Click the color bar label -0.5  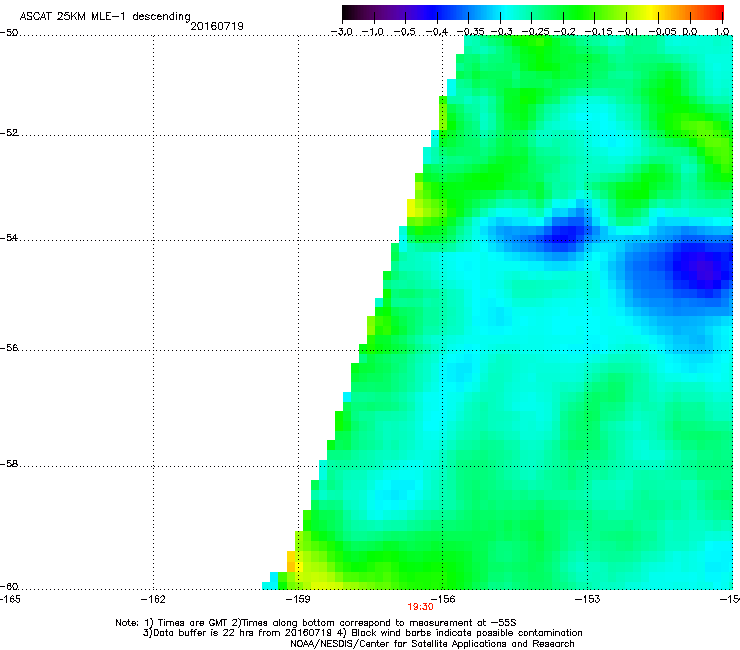[x=404, y=32]
